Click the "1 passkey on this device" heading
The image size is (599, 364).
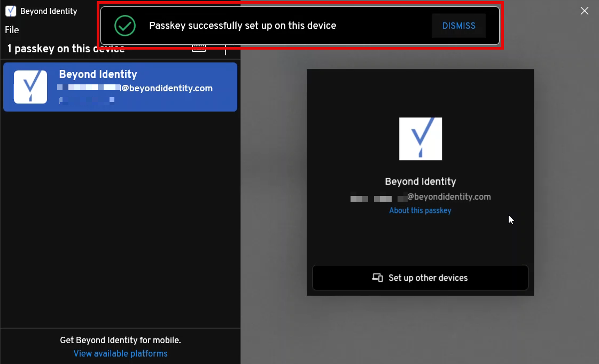(66, 49)
